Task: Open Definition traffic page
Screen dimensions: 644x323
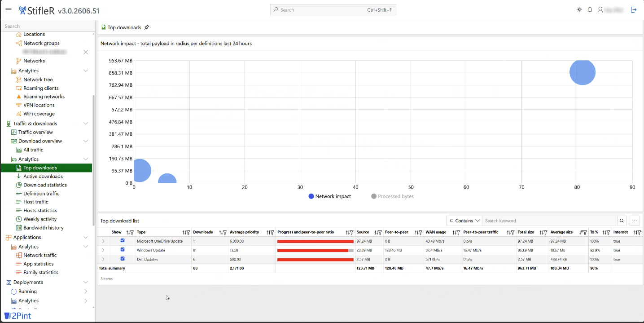Action: 41,193
